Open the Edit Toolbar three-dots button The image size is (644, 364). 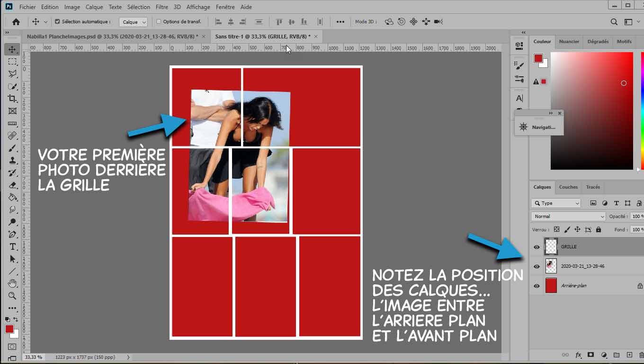pos(12,308)
